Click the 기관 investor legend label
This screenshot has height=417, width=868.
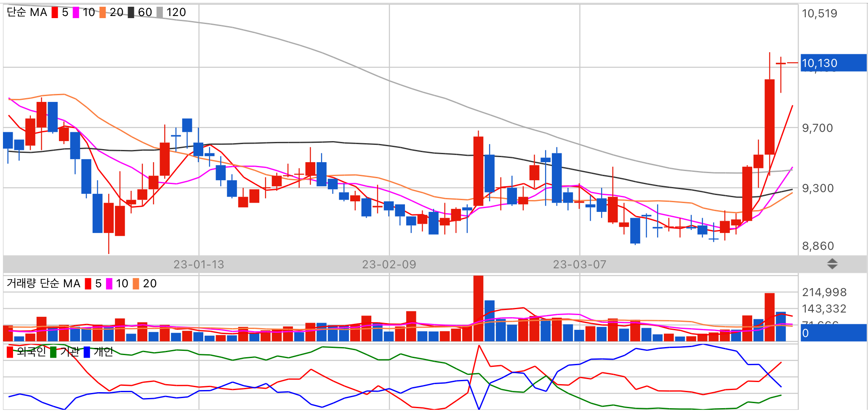(x=69, y=352)
